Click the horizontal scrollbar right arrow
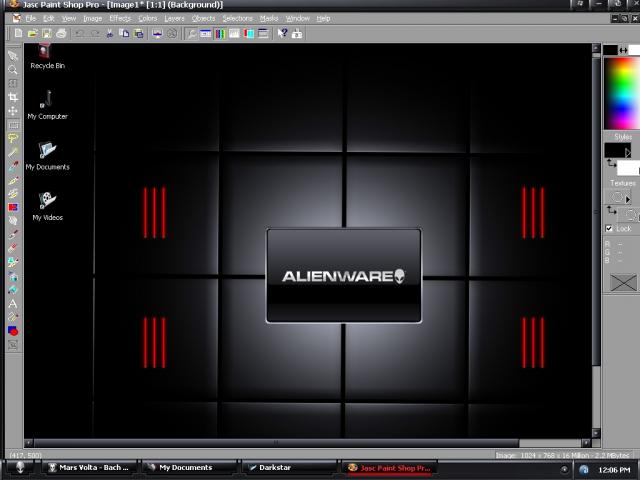640x480 pixels. [x=586, y=443]
